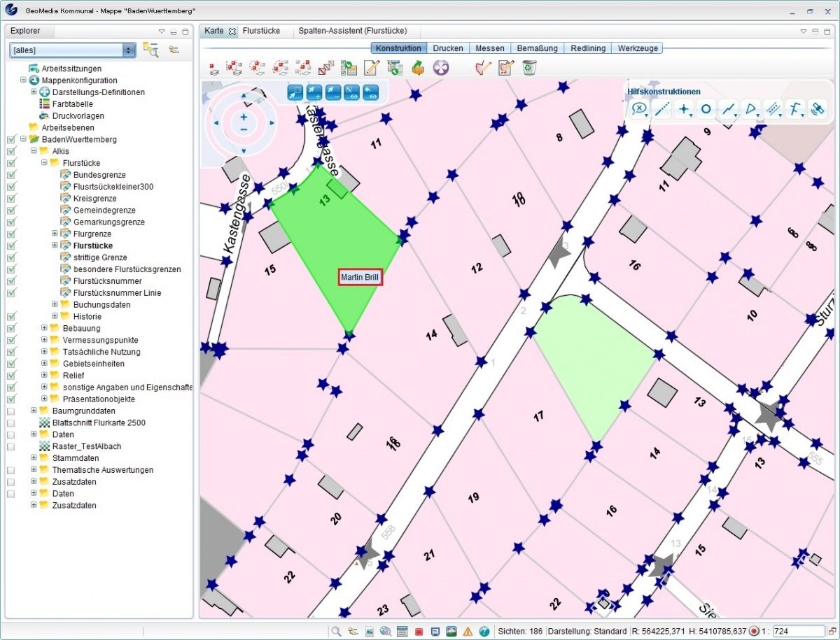Viewport: 840px width, 640px height.
Task: Enable the Baumgrunddaten layer checkbox
Action: pos(11,411)
